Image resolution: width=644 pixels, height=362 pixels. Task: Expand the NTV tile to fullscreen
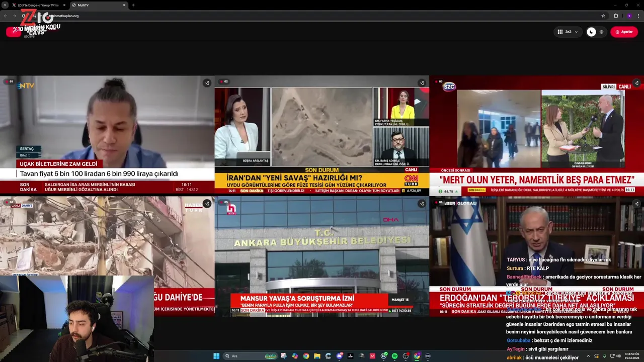tap(207, 83)
